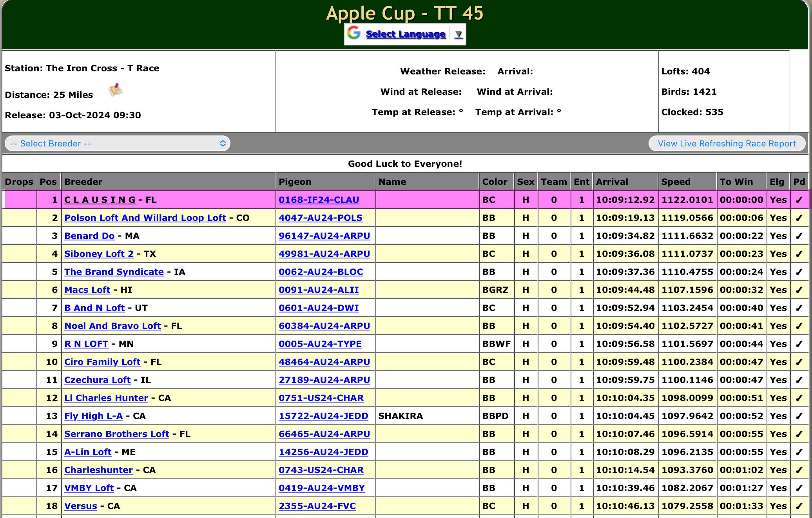Click the Breeder column header
The image size is (812, 518).
168,182
